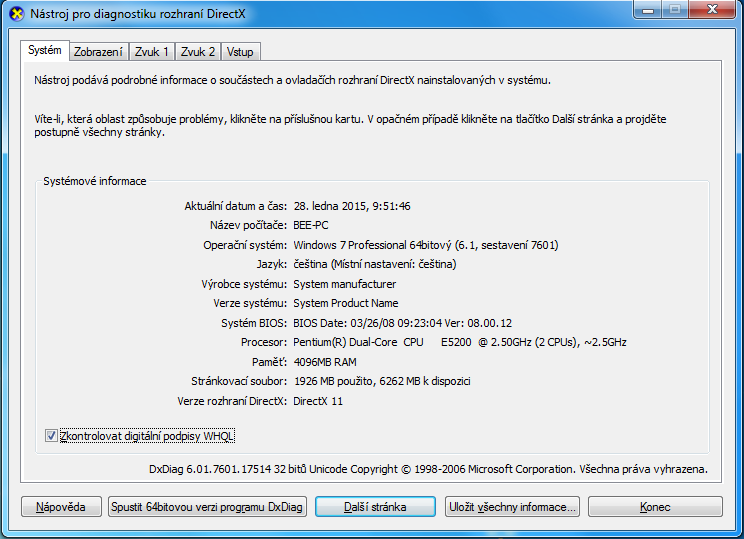Click the date value 28. ledna 2015
Viewport: 744px width, 539px height.
352,206
